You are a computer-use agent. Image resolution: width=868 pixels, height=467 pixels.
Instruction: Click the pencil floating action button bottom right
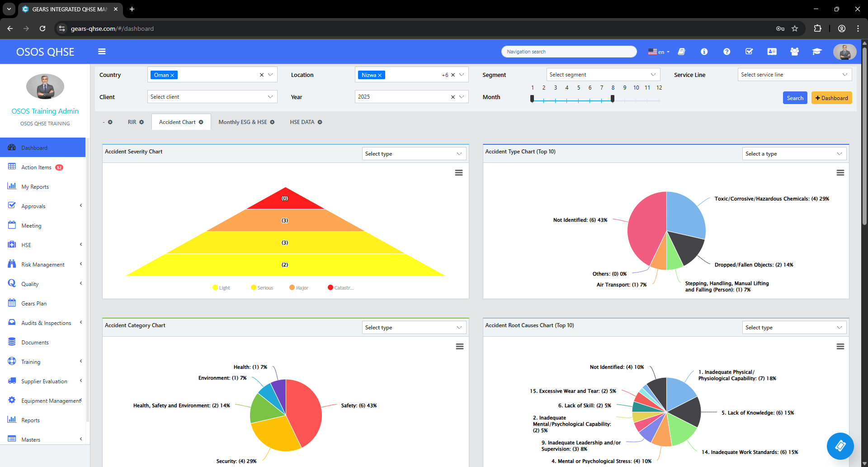pyautogui.click(x=840, y=446)
